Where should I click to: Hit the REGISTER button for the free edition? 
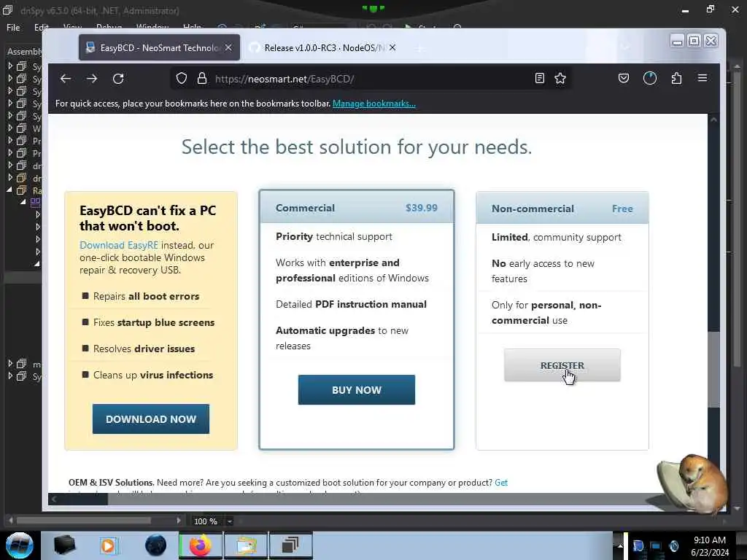pos(562,365)
